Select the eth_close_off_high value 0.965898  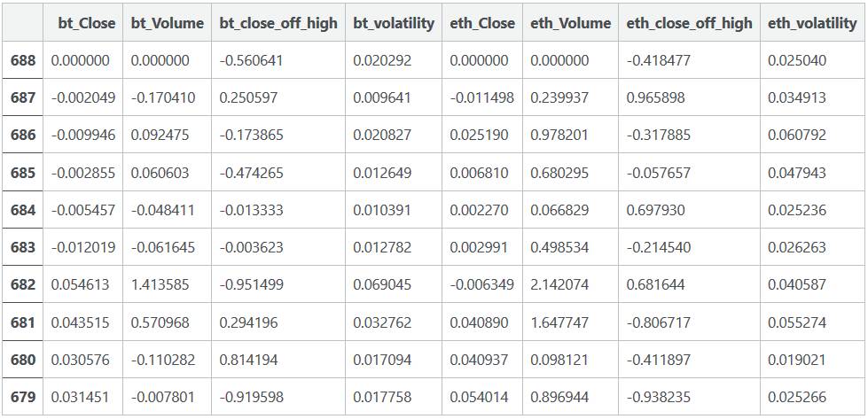[655, 97]
